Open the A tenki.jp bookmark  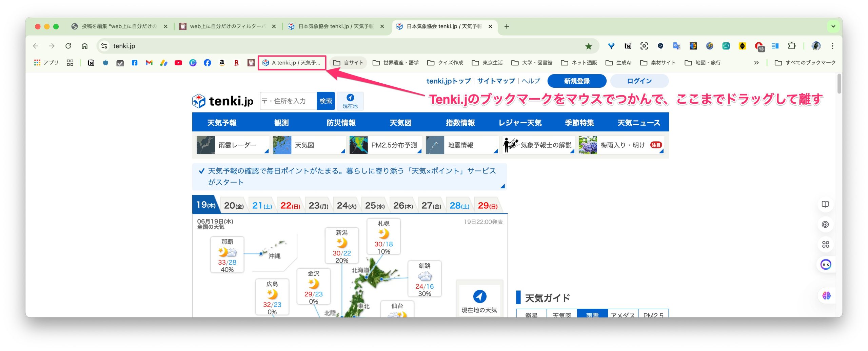pyautogui.click(x=292, y=63)
